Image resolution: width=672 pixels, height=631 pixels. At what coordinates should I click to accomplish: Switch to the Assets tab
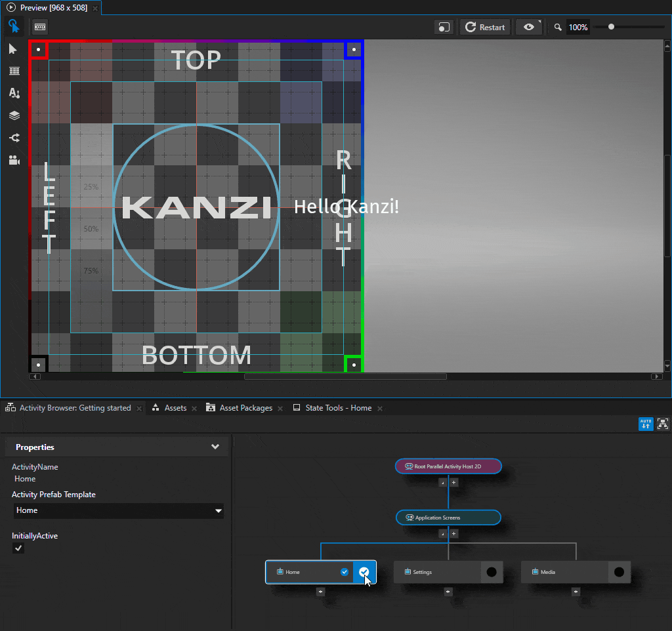click(175, 408)
